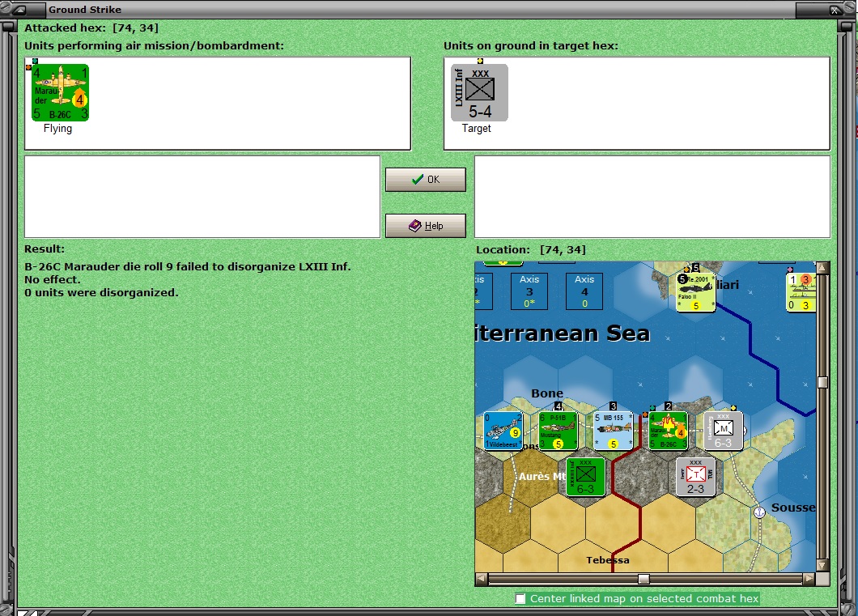
Task: Click the stack badge 3 above MB 155
Action: point(613,406)
